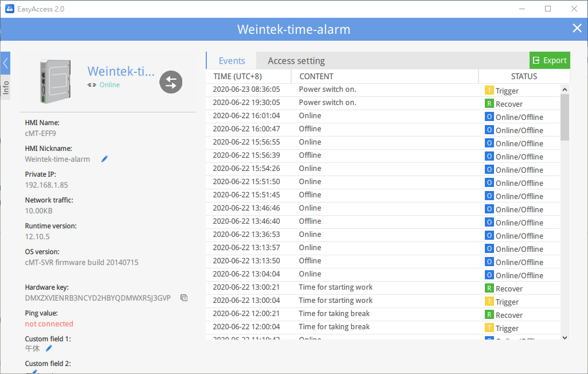Open the Access setting tab
Screen dimensions: 588x374
(x=296, y=61)
